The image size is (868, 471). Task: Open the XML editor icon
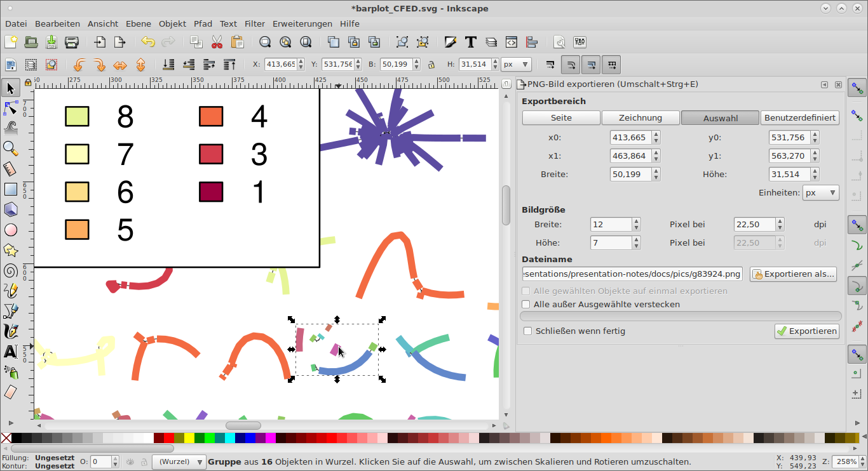512,43
